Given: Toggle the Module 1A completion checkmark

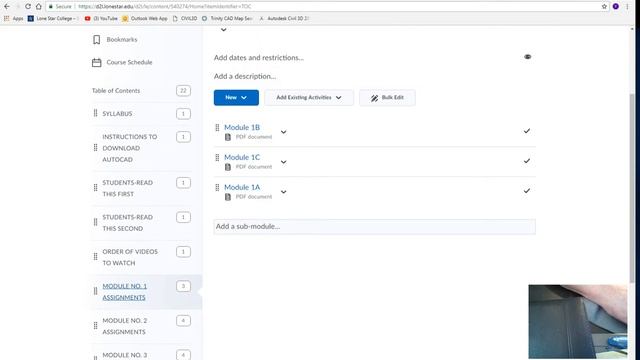Looking at the screenshot, I should tap(527, 191).
